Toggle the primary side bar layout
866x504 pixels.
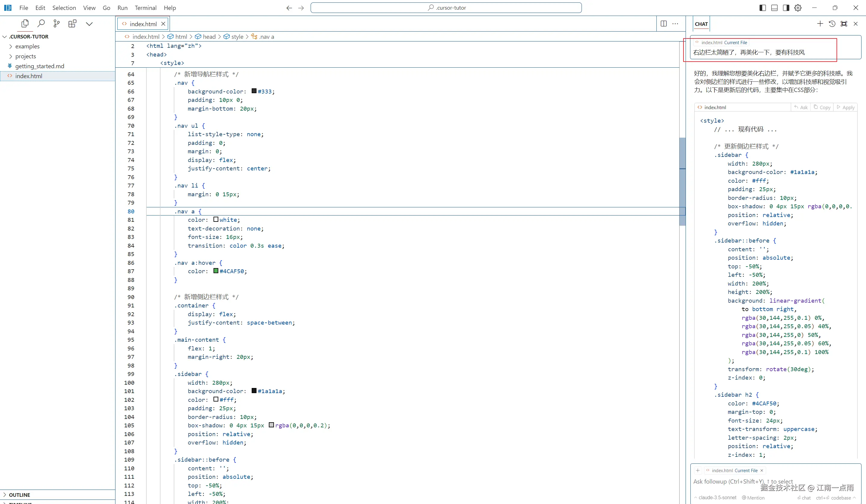[763, 8]
